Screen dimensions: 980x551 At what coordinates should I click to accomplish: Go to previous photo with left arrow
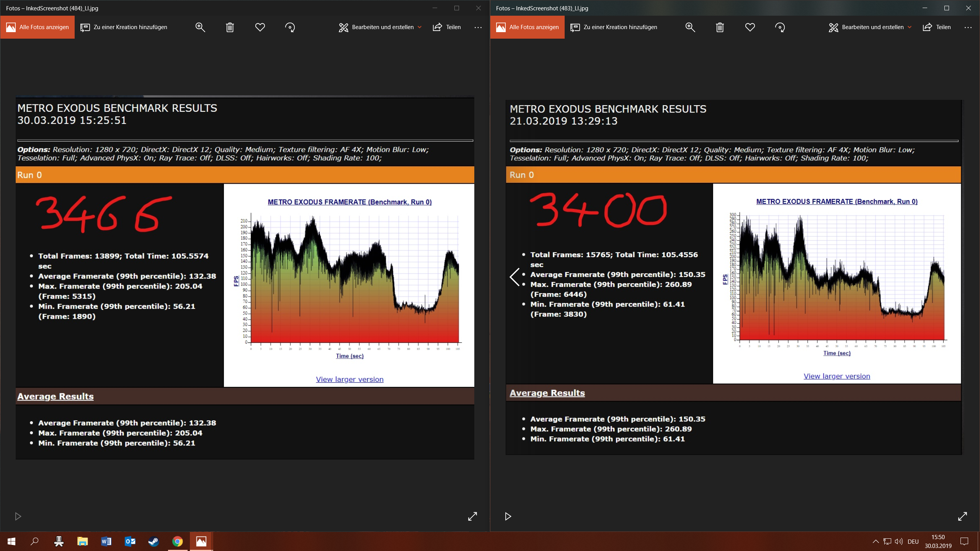[x=514, y=277]
